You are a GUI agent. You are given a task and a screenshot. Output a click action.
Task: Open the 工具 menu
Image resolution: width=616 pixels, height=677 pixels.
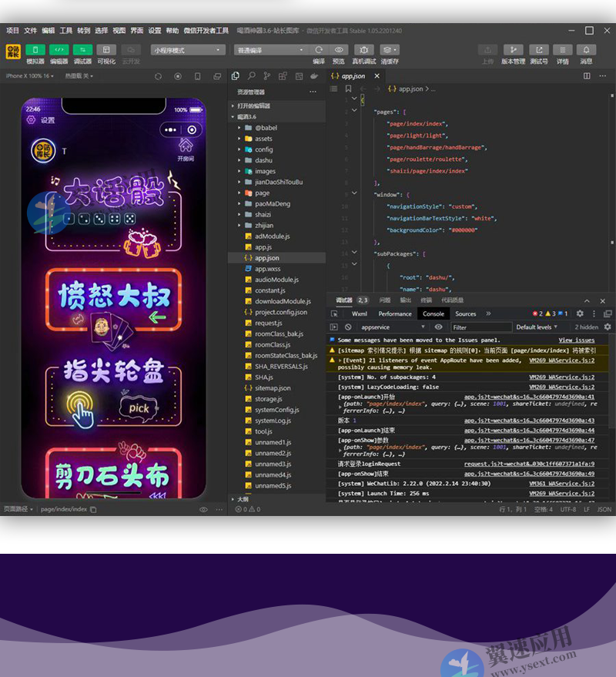(66, 31)
